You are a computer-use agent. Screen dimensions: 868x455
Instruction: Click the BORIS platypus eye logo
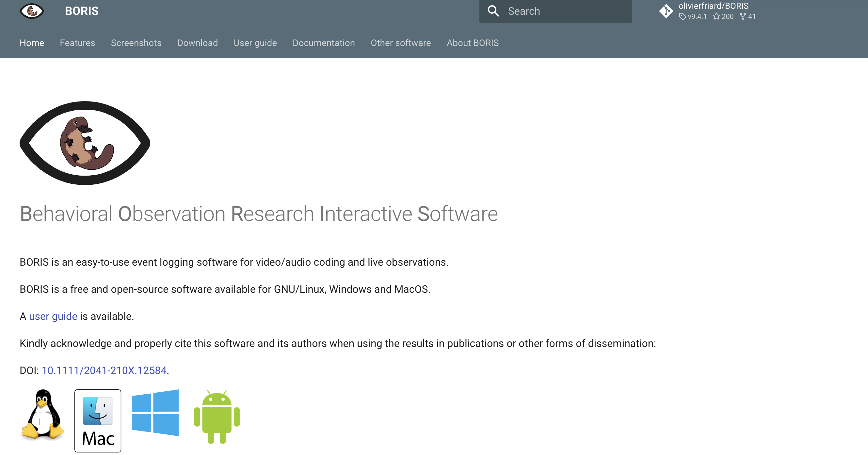(32, 11)
